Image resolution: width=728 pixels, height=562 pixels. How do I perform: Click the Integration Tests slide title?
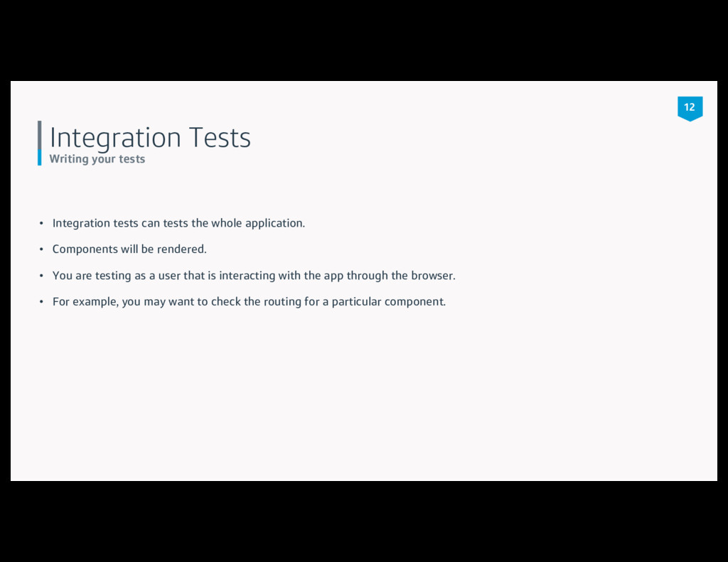coord(150,137)
